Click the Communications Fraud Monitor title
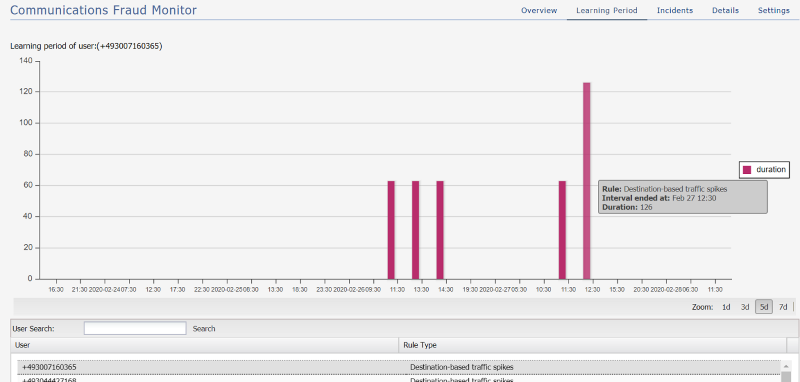The image size is (800, 382). click(103, 10)
